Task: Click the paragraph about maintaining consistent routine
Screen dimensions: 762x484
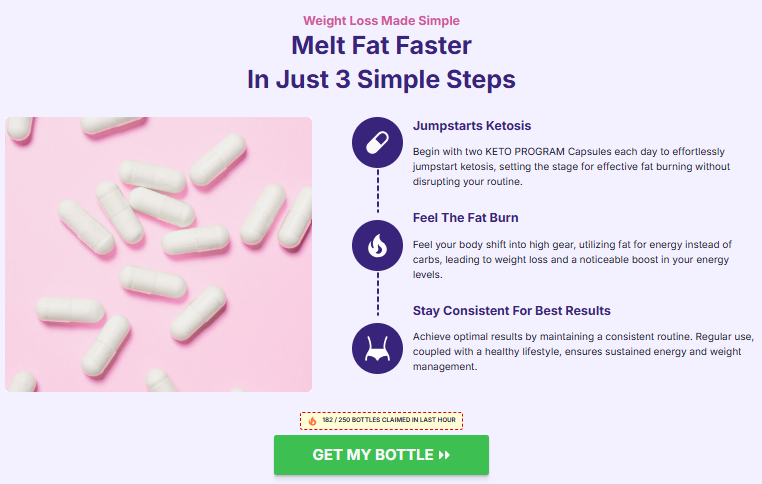Action: [583, 351]
